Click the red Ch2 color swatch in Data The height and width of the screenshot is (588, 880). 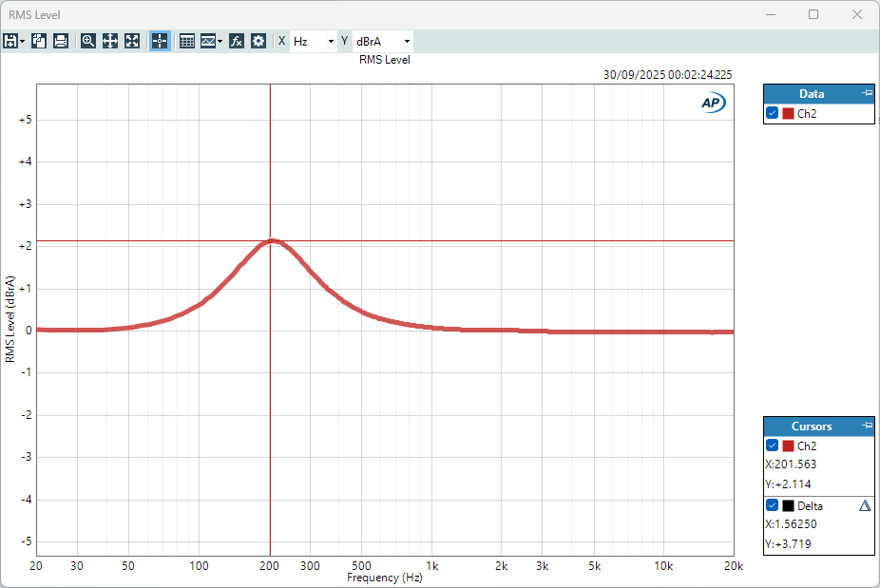[788, 113]
